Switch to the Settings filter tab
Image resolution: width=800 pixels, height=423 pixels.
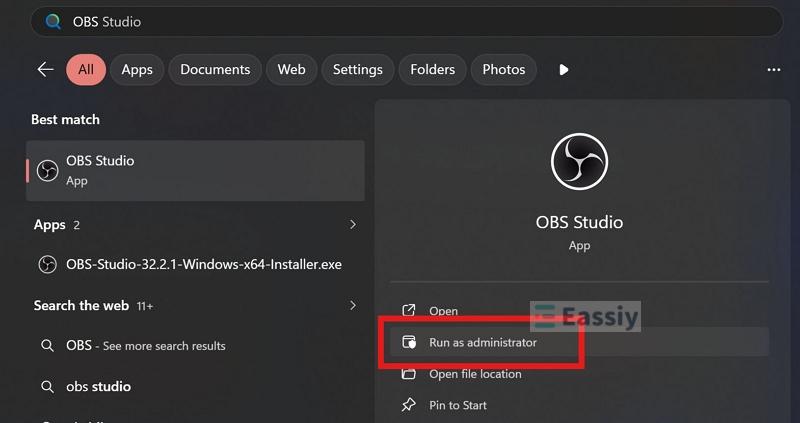click(x=358, y=69)
